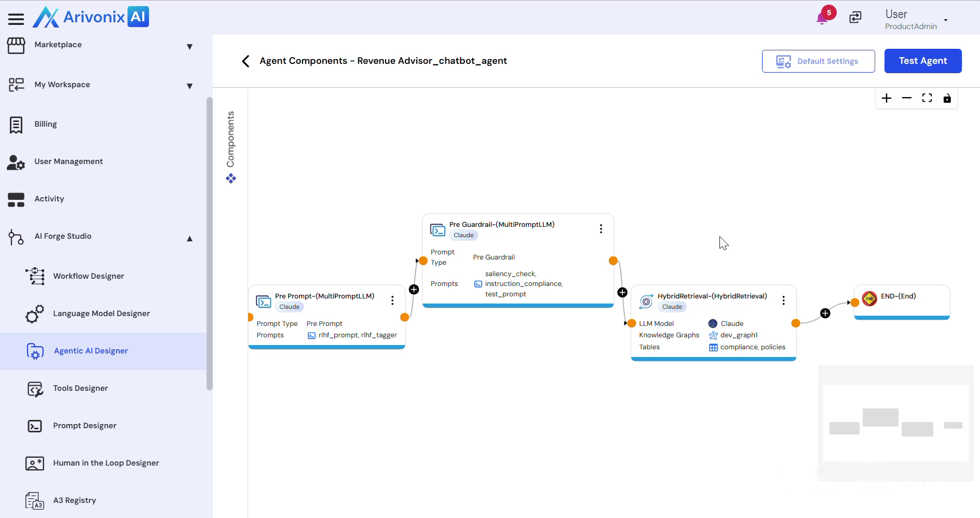Expand the Marketplace menu
980x518 pixels.
click(x=189, y=47)
